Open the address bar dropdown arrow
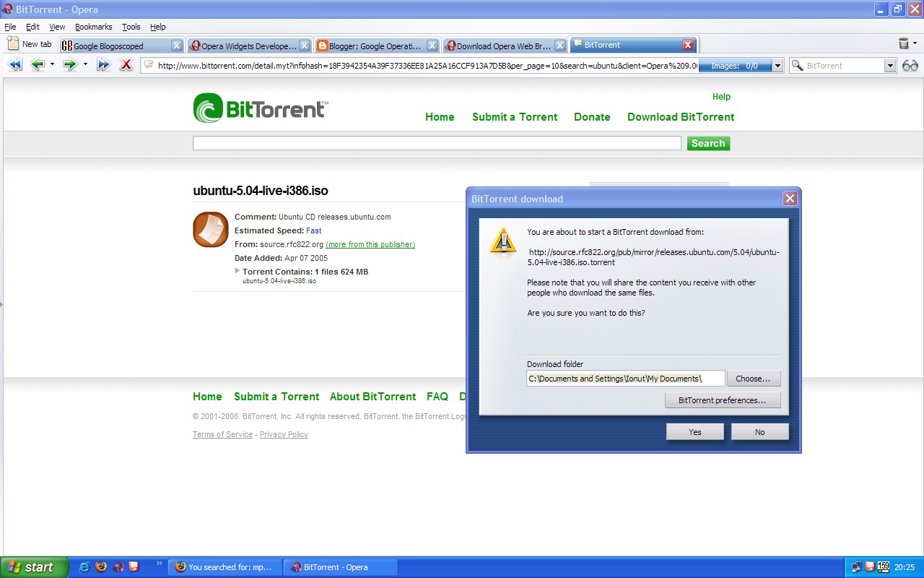This screenshot has height=578, width=924. coord(777,66)
